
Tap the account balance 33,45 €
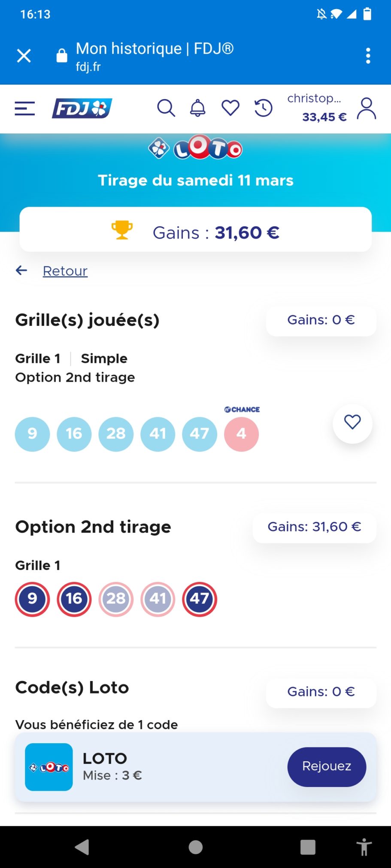tap(324, 117)
